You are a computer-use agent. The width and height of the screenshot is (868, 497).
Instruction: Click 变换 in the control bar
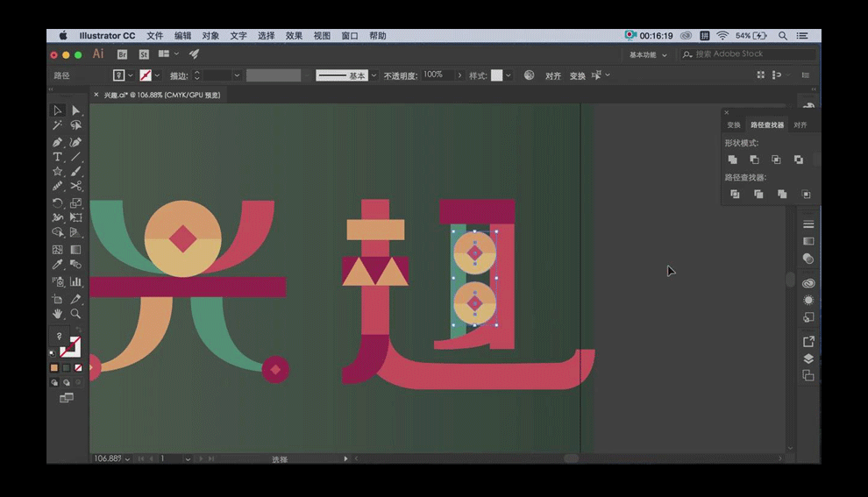(577, 76)
